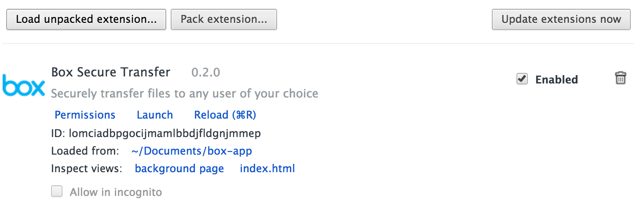Uncheck the Enabled checkbox
644x217 pixels.
522,79
